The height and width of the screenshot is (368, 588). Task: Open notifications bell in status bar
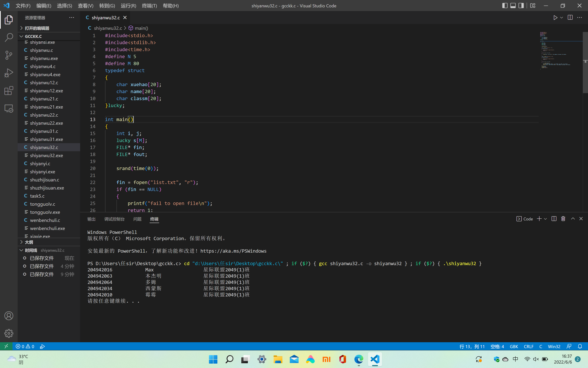coord(580,346)
